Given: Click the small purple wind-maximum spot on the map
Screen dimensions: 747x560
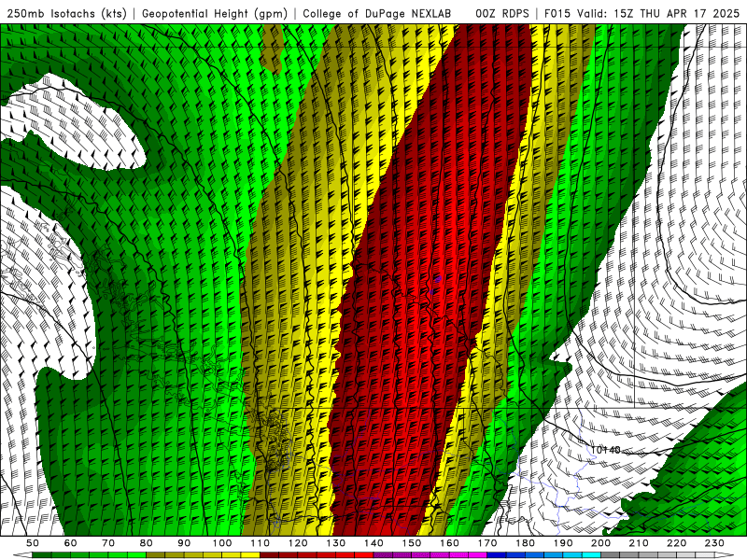Looking at the screenshot, I should [438, 278].
